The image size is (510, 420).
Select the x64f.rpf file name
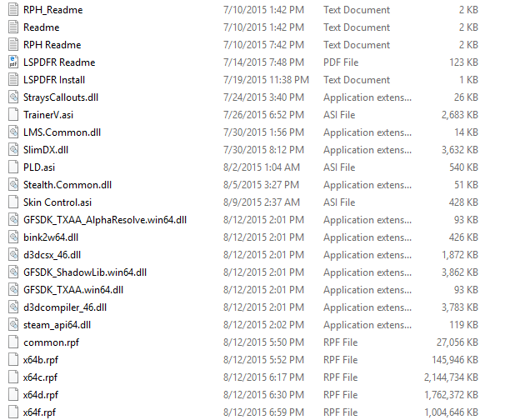(x=39, y=412)
